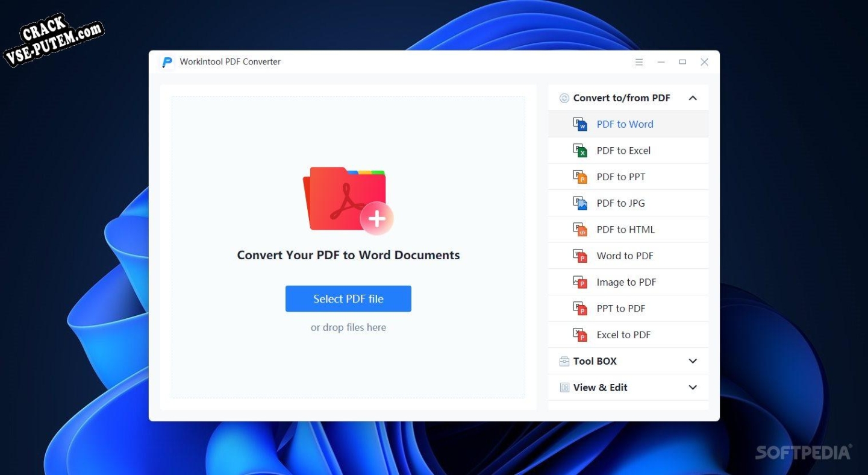Image resolution: width=868 pixels, height=475 pixels.
Task: Close the Workintool PDF Converter window
Action: click(x=704, y=62)
